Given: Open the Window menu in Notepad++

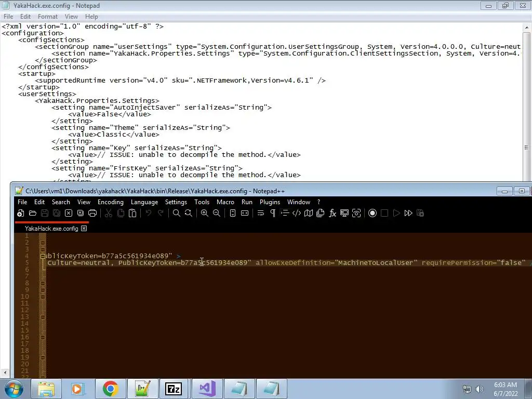Looking at the screenshot, I should click(x=299, y=202).
